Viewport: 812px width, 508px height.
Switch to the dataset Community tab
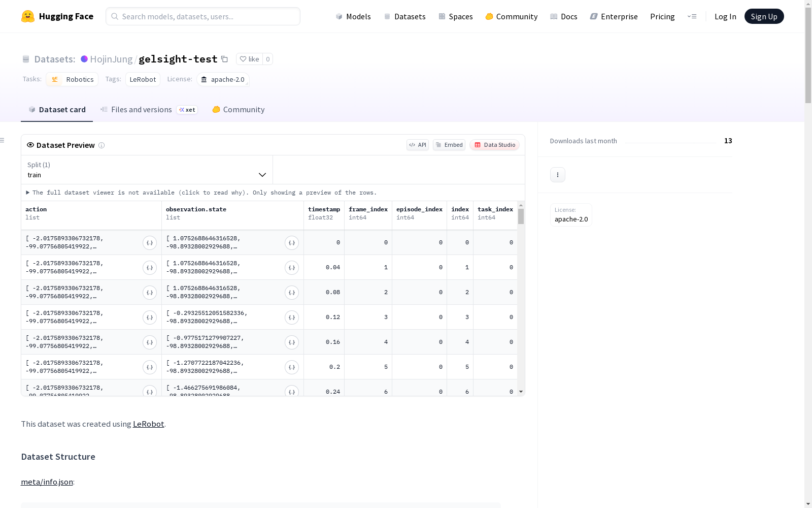tap(239, 110)
